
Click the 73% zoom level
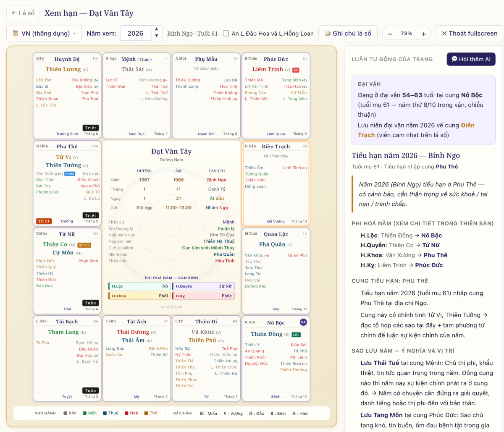(407, 34)
